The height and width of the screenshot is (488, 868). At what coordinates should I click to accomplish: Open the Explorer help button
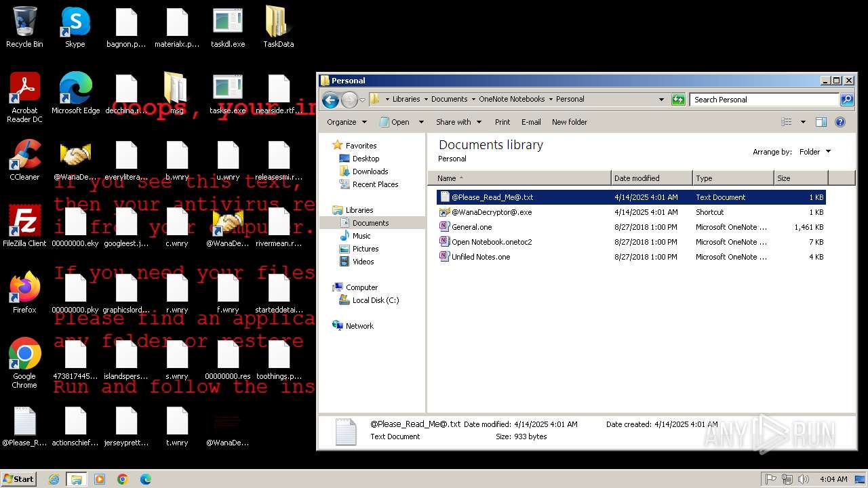point(840,122)
